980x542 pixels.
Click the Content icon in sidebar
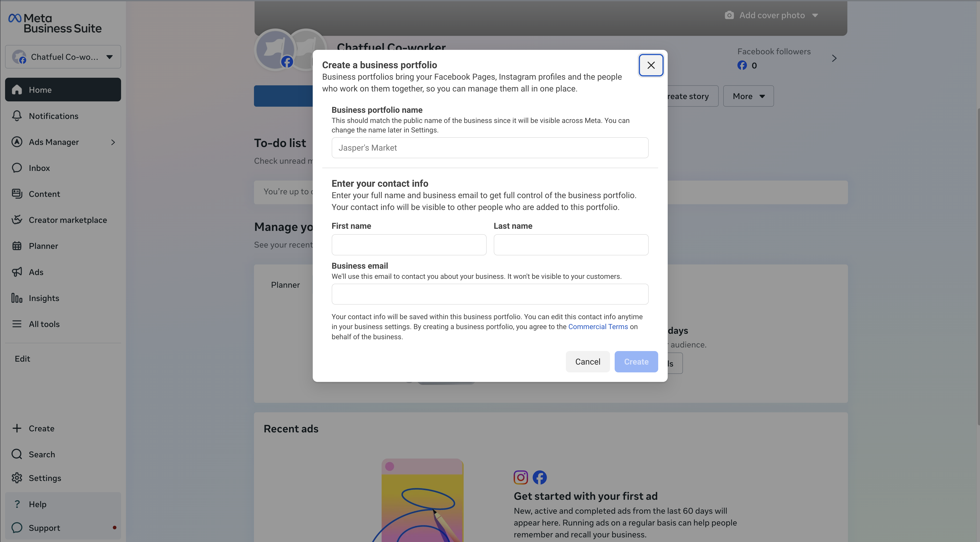[17, 194]
